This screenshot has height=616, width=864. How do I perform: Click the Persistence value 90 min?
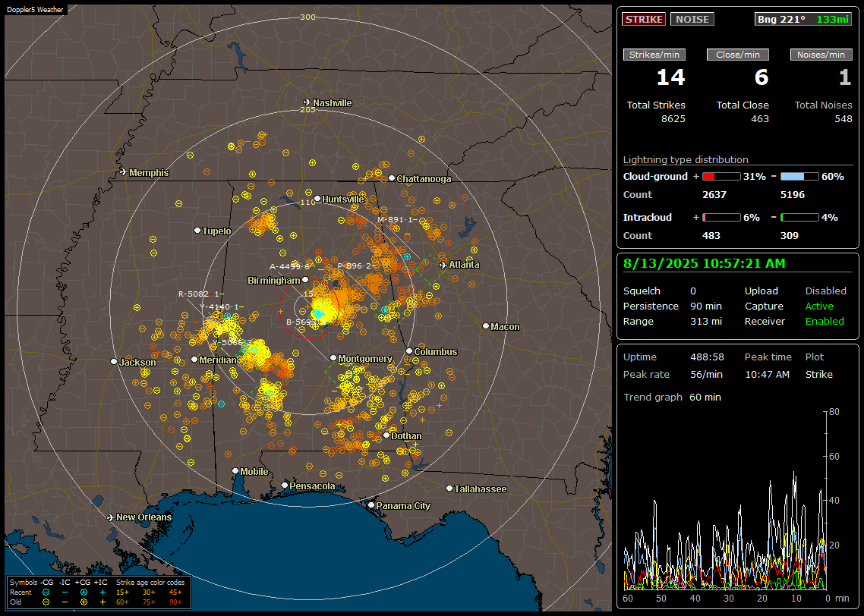706,306
